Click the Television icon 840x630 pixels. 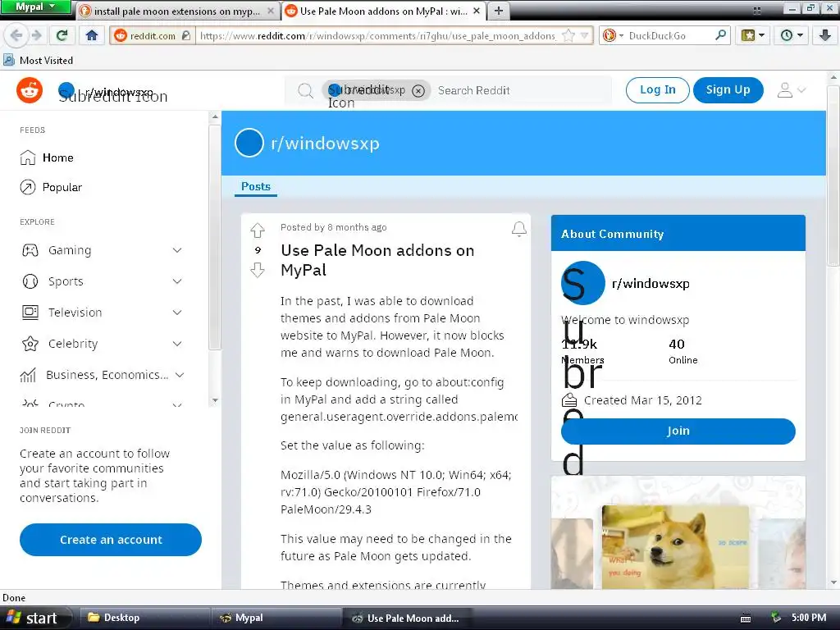click(30, 313)
